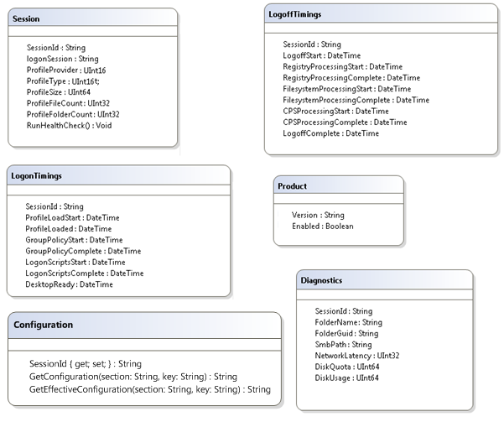Click LogoffComplete : DateTime attribute
The image size is (504, 427).
click(x=331, y=133)
